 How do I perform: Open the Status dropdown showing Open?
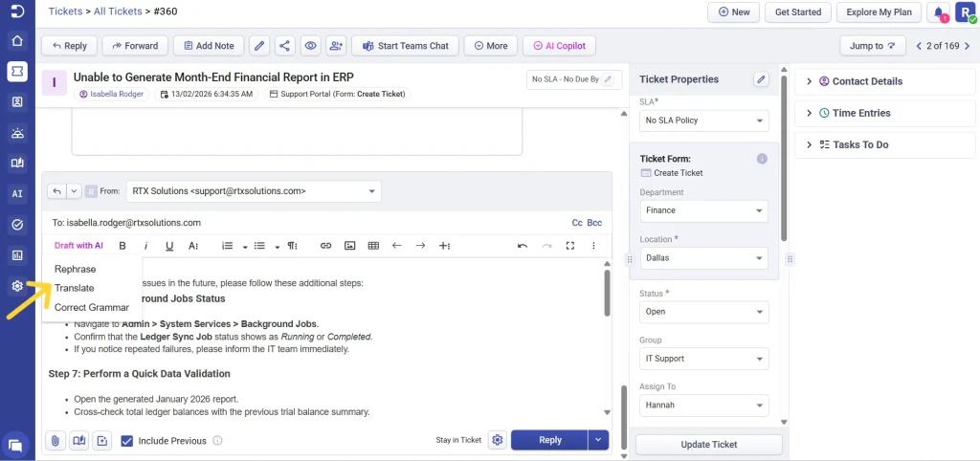coord(703,312)
